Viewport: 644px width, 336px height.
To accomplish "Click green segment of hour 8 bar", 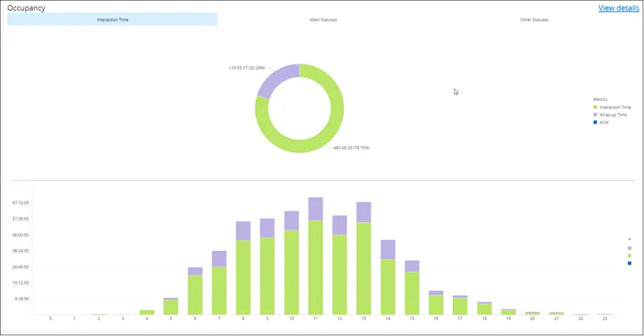I will 243,278.
